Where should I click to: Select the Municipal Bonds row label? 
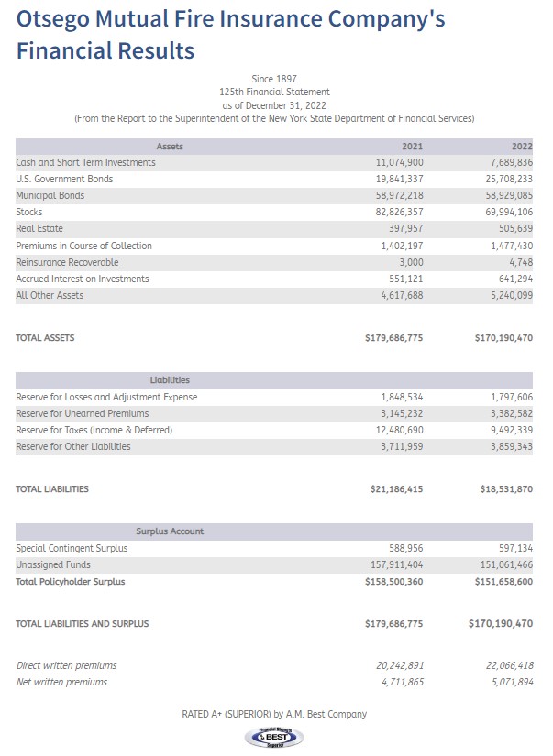pyautogui.click(x=50, y=196)
